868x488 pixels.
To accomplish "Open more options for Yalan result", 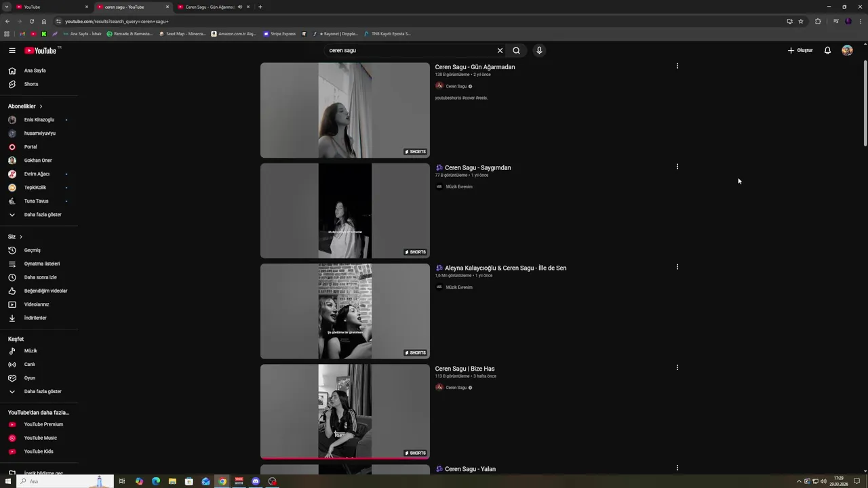I will (677, 468).
